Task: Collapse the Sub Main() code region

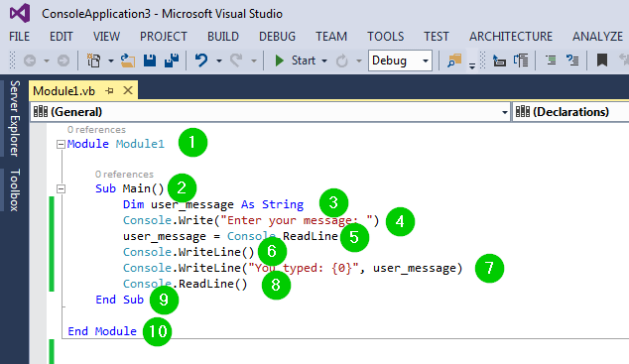Action: tap(61, 188)
